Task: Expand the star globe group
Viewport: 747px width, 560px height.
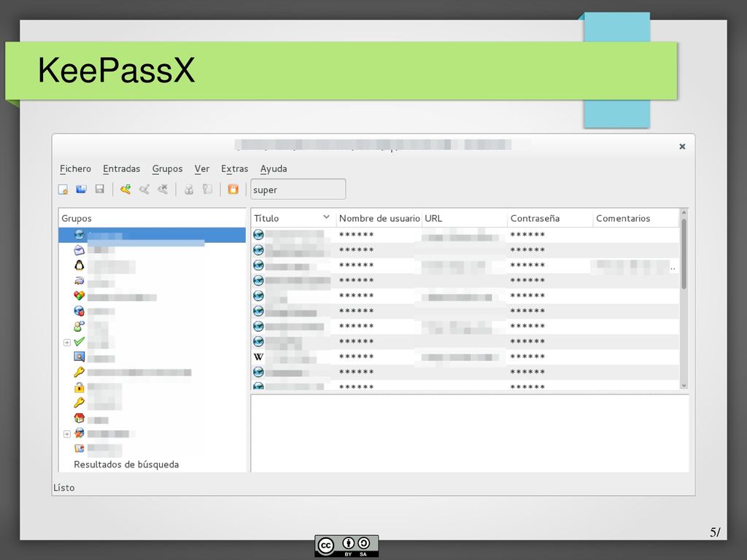Action: [x=66, y=434]
